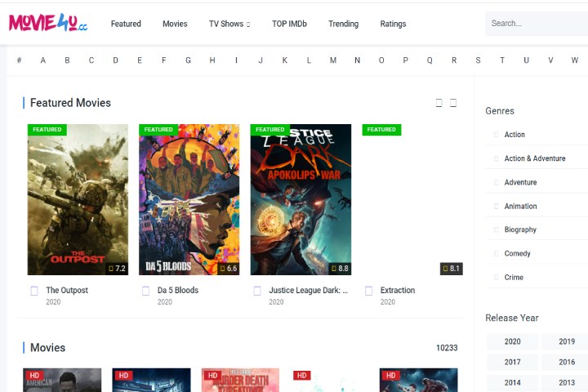Filter titles starting with letter S
588x392 pixels.
[478, 60]
